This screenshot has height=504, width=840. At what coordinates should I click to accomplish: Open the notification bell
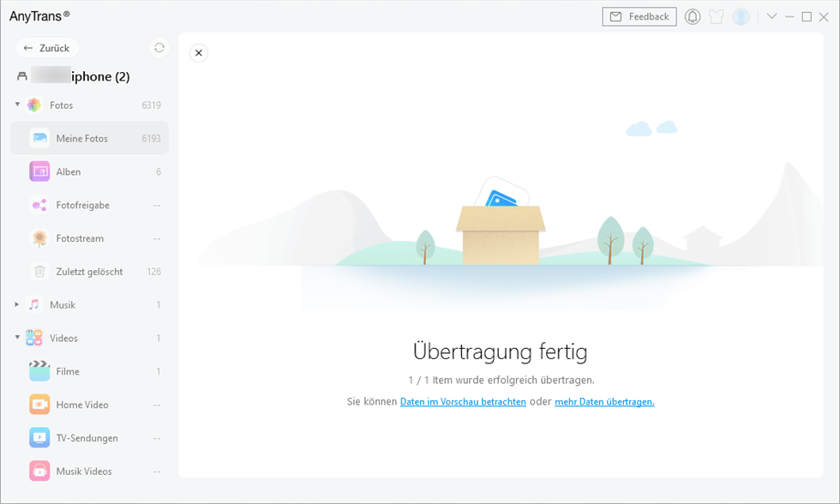pos(692,16)
